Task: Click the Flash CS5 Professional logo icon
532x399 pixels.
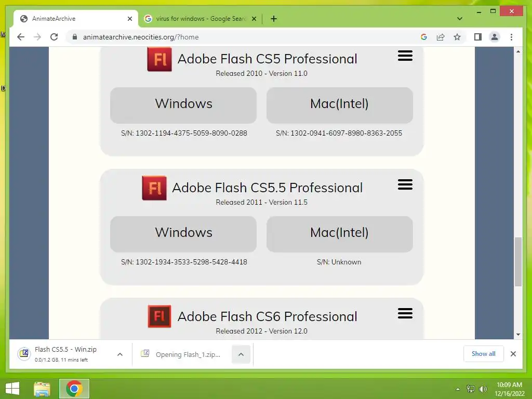Action: (x=159, y=59)
